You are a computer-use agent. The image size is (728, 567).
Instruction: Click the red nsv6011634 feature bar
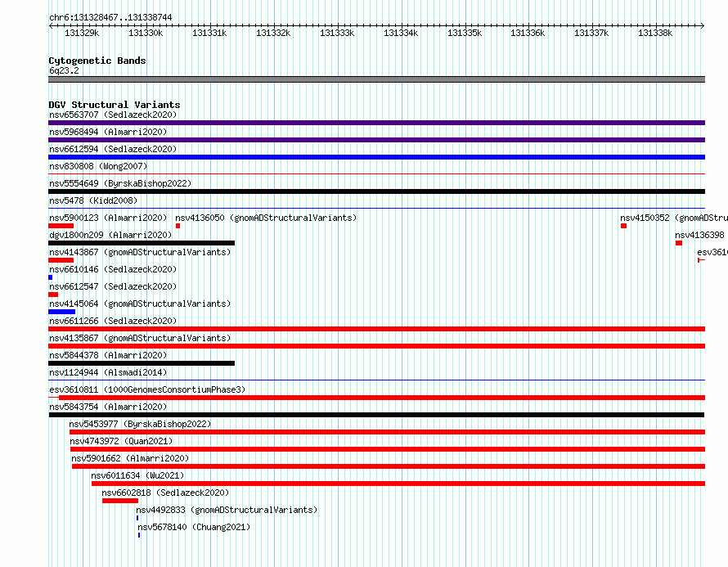tap(398, 484)
